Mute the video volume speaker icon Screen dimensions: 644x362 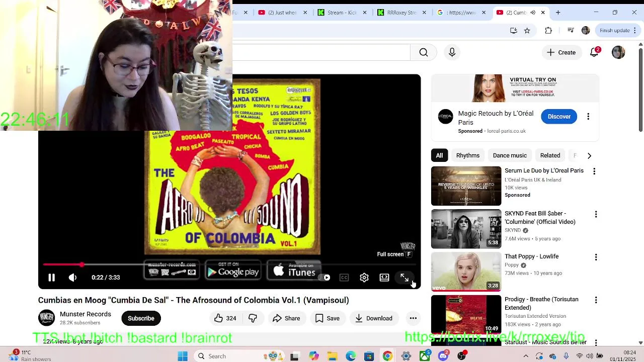(x=72, y=278)
